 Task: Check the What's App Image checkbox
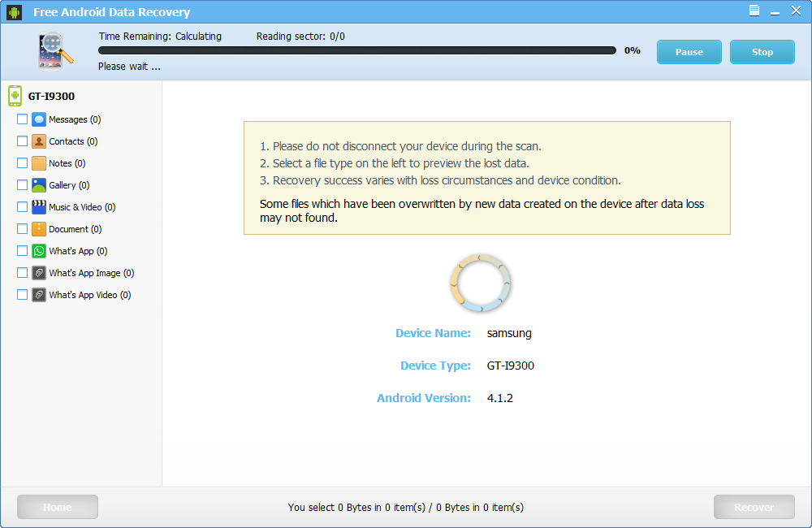[x=22, y=273]
